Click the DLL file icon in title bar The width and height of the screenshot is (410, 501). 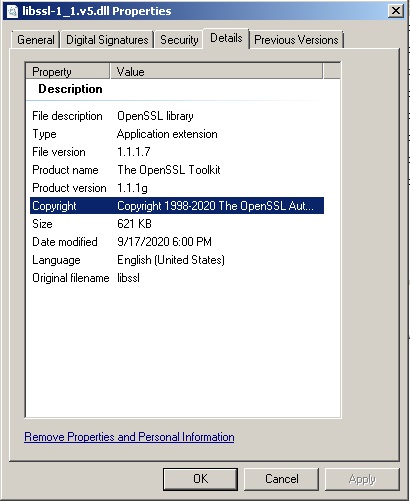point(12,11)
